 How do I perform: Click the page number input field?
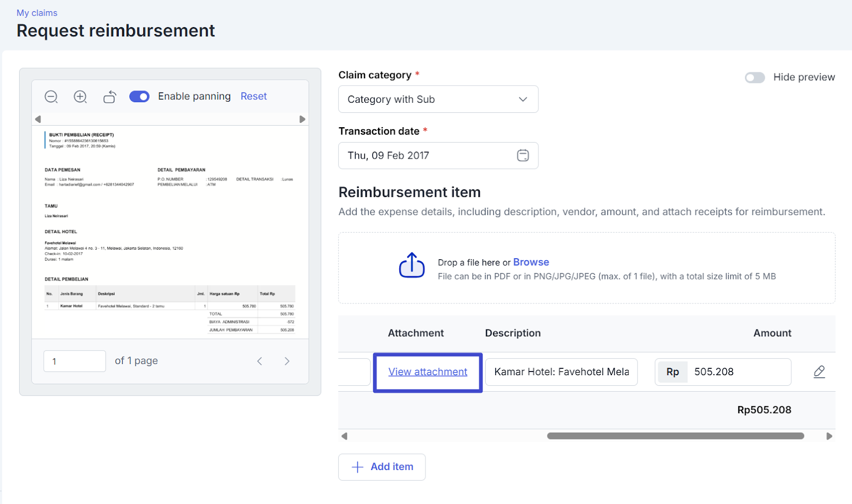(x=75, y=361)
